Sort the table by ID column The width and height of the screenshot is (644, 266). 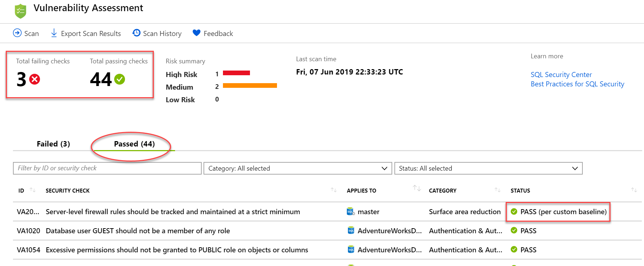[x=32, y=190]
